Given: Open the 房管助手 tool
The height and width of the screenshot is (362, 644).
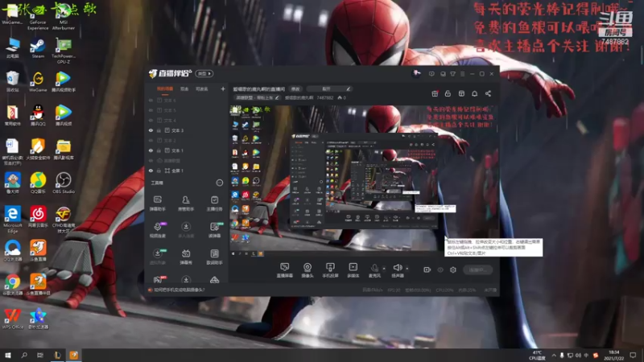Looking at the screenshot, I should 186,204.
